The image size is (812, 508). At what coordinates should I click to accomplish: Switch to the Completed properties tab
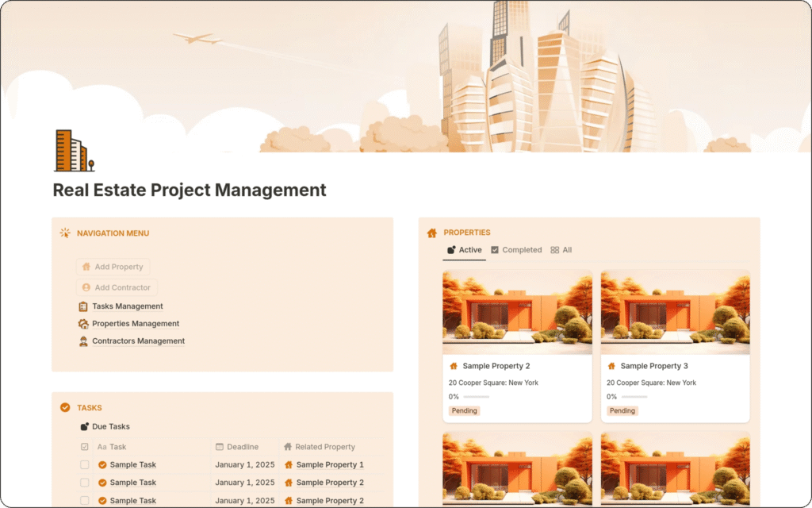pyautogui.click(x=516, y=250)
